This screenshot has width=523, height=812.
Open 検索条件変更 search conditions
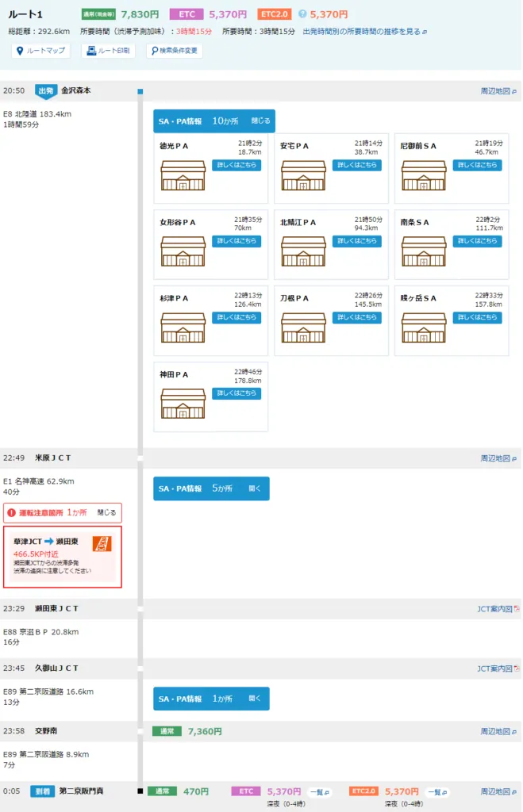[x=174, y=51]
